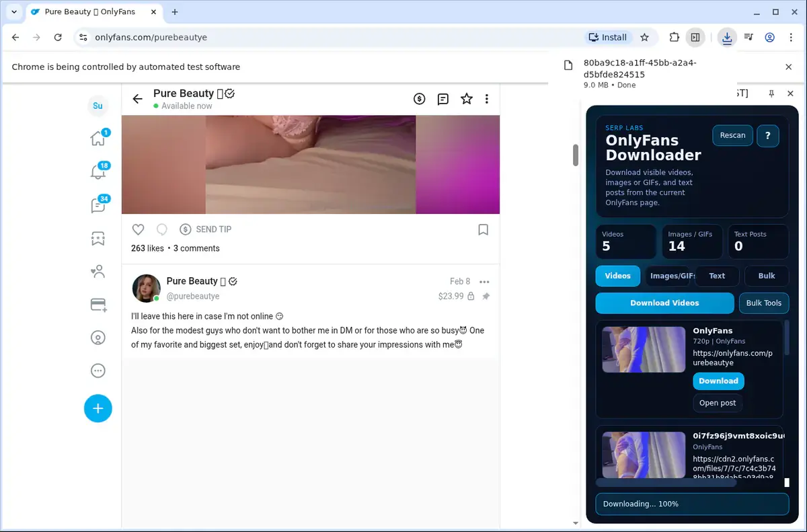Open the @purebeautye handle link
807x532 pixels.
coord(193,296)
